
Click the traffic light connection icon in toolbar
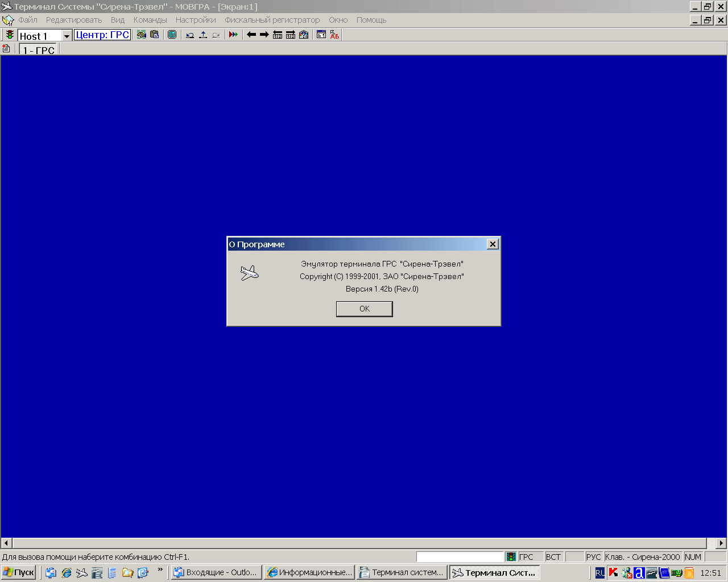click(x=10, y=35)
